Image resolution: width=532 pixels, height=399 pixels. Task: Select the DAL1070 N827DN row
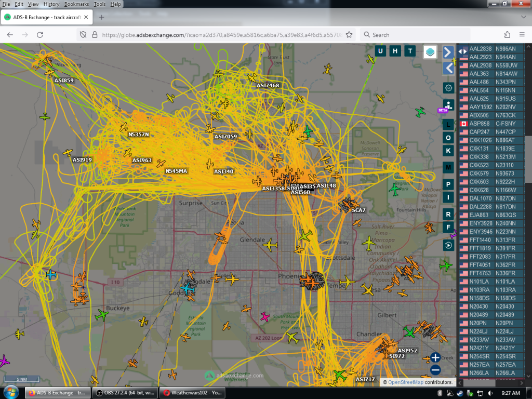pyautogui.click(x=493, y=198)
